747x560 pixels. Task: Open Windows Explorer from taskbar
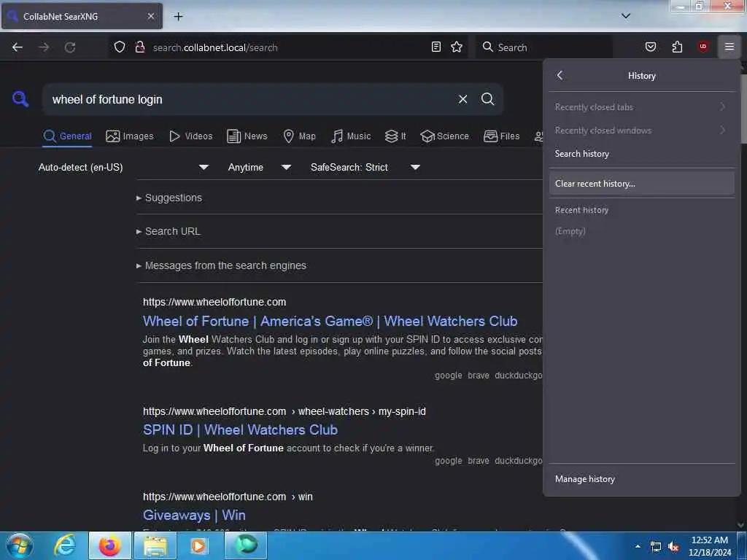(x=155, y=545)
